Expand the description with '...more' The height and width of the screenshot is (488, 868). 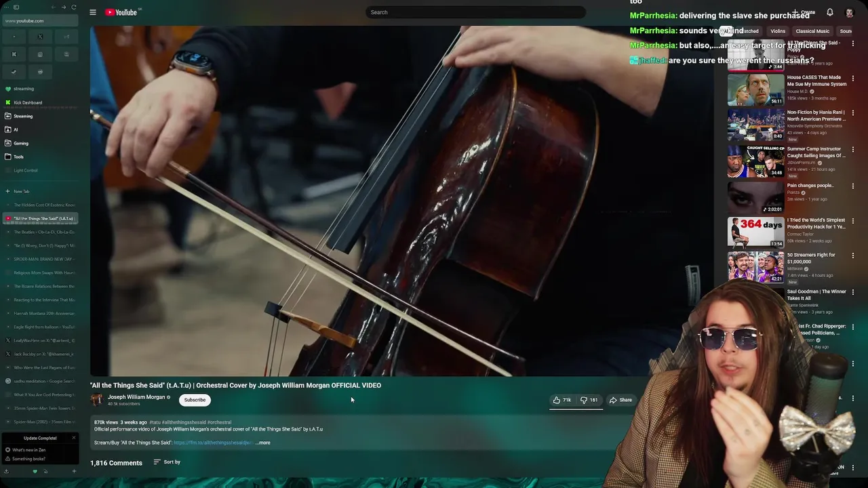(263, 443)
